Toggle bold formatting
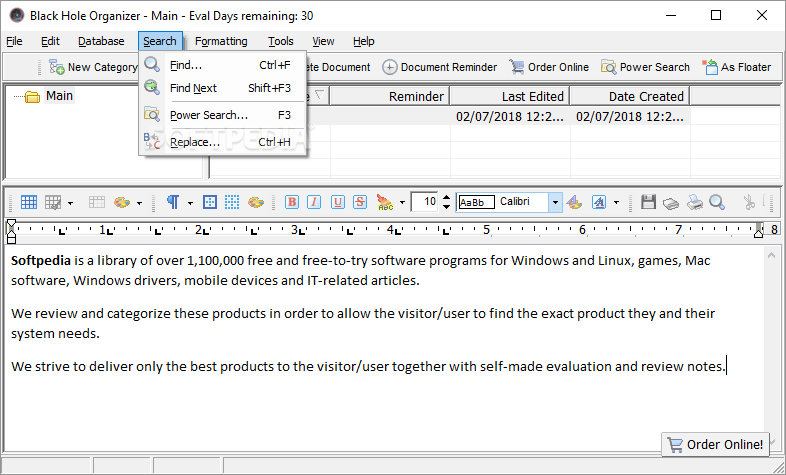786x475 pixels. coord(292,202)
